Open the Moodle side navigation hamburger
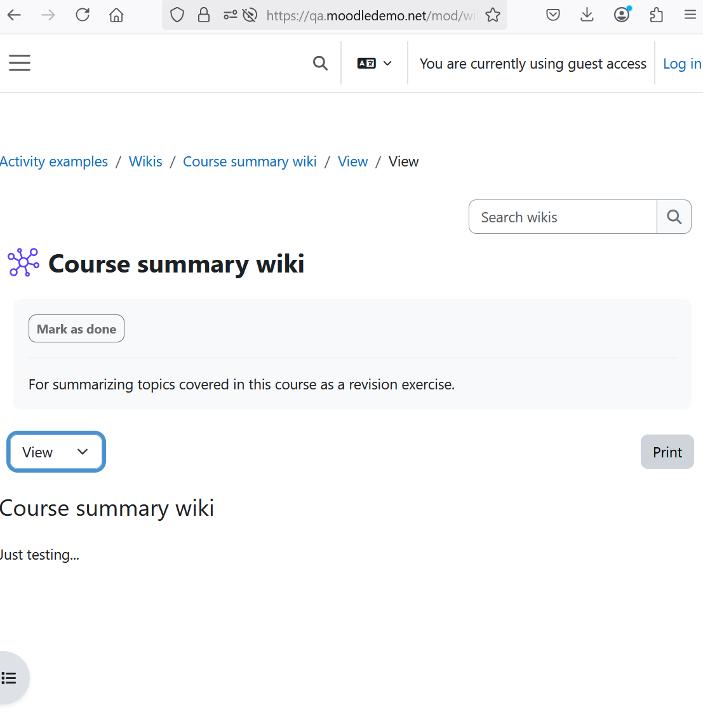The height and width of the screenshot is (728, 703). coord(20,63)
